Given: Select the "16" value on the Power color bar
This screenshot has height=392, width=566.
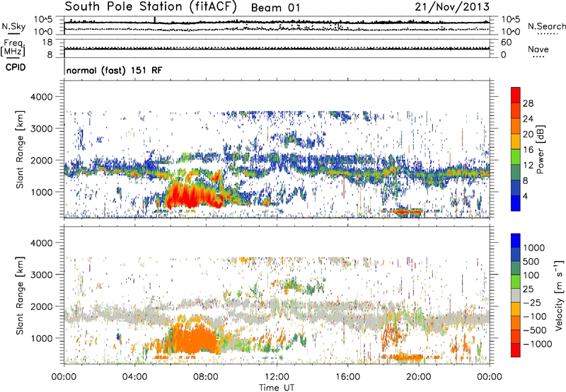Looking at the screenshot, I should click(528, 150).
